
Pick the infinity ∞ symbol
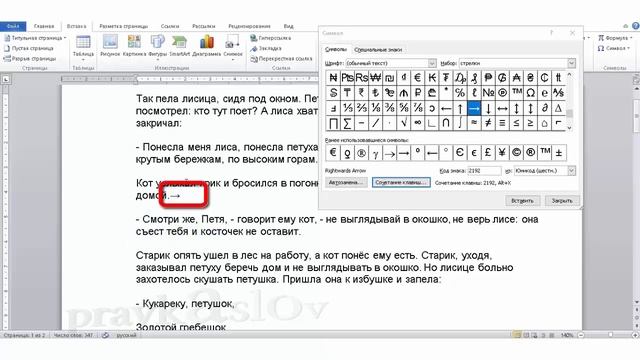click(418, 123)
